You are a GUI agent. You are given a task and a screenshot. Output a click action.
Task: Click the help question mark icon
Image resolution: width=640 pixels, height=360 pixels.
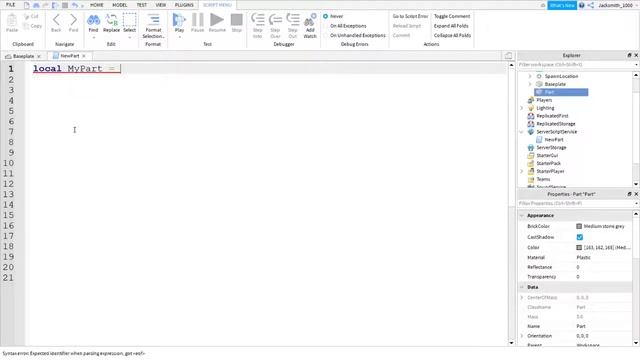(582, 5)
